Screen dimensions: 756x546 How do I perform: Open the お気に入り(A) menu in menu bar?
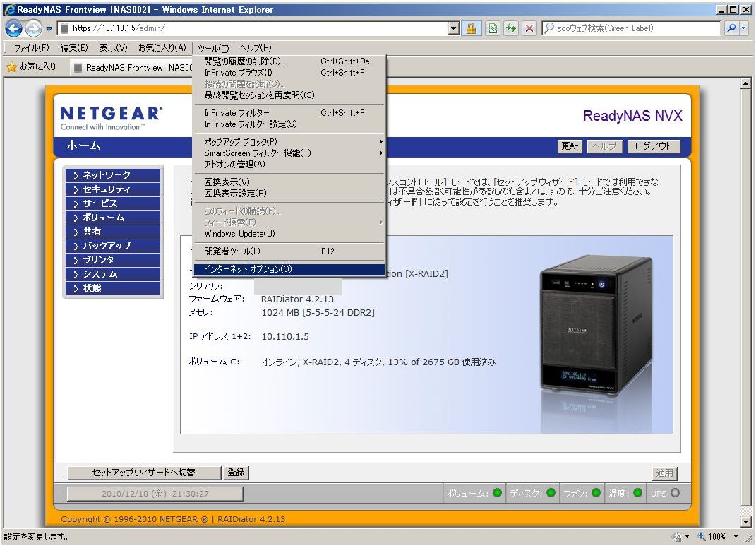pos(162,48)
